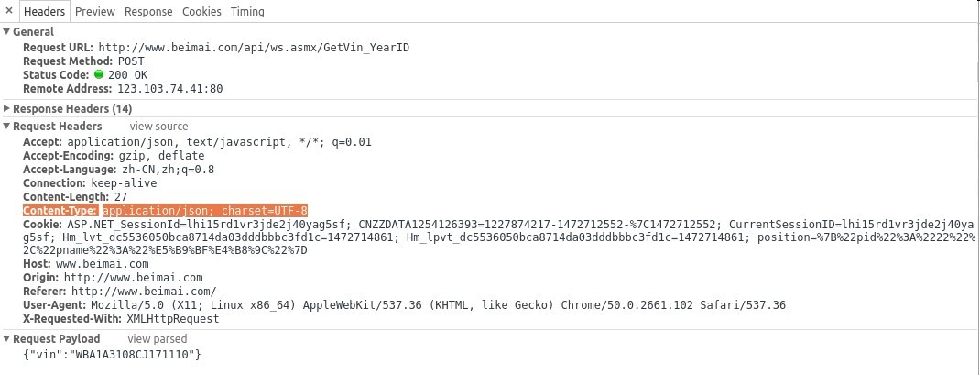
Task: Select the Request URL value
Action: pyautogui.click(x=255, y=48)
